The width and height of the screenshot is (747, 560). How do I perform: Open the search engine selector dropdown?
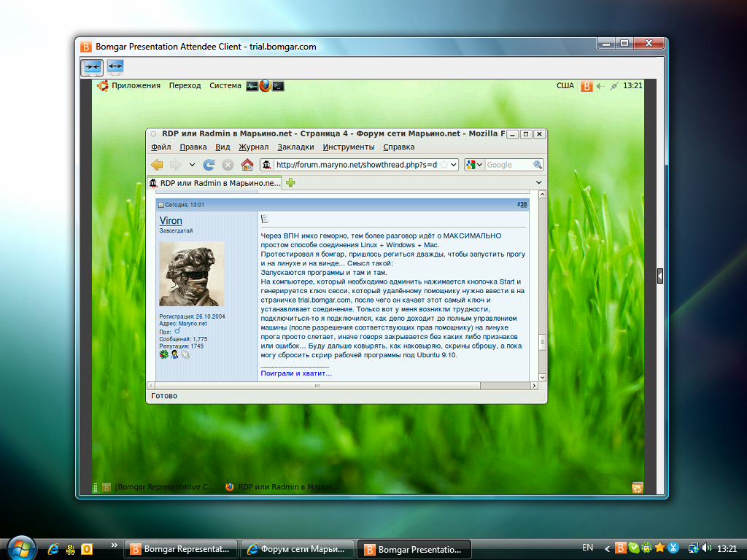pos(479,165)
